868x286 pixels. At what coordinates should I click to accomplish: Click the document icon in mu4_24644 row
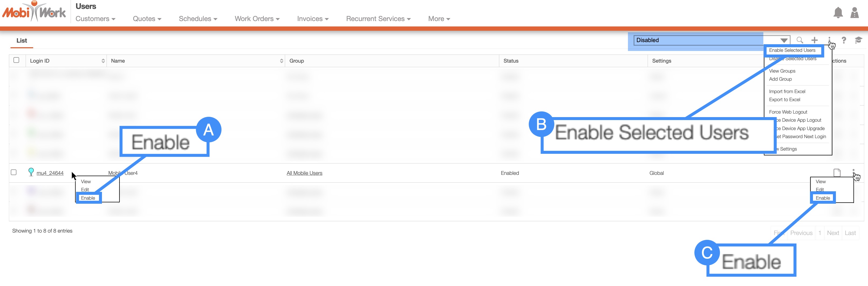point(837,172)
